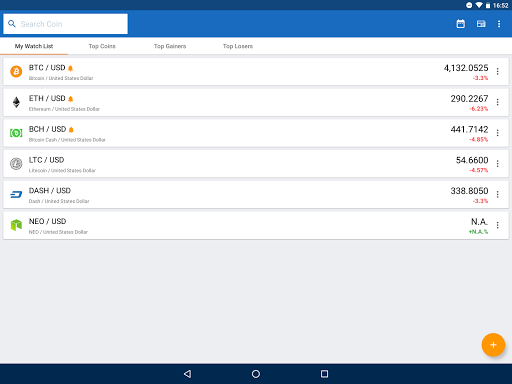The image size is (512, 384).
Task: Open options menu for NEO / USD row
Action: tap(497, 225)
